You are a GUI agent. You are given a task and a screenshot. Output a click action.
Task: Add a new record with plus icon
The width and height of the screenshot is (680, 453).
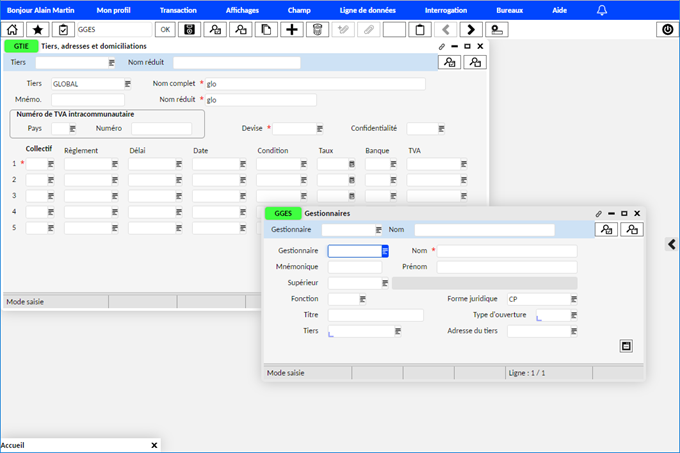click(x=292, y=29)
